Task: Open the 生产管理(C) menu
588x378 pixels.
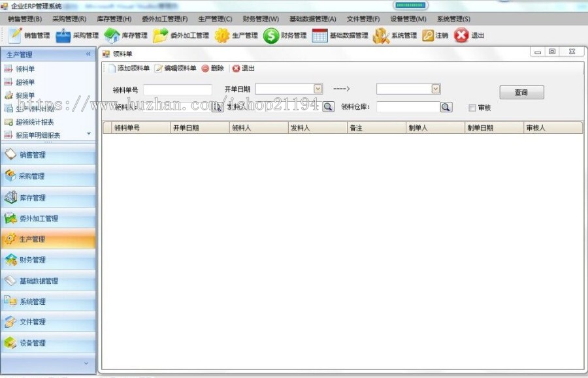Action: (216, 18)
